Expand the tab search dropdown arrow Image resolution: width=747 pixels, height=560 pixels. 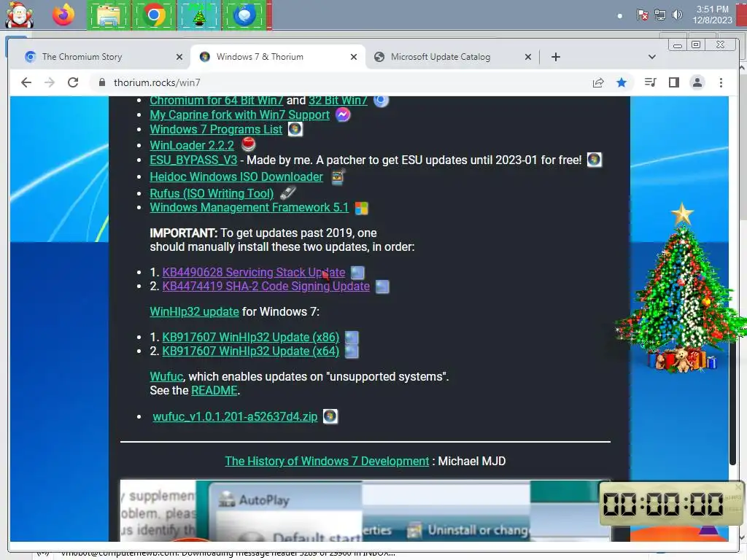(651, 57)
